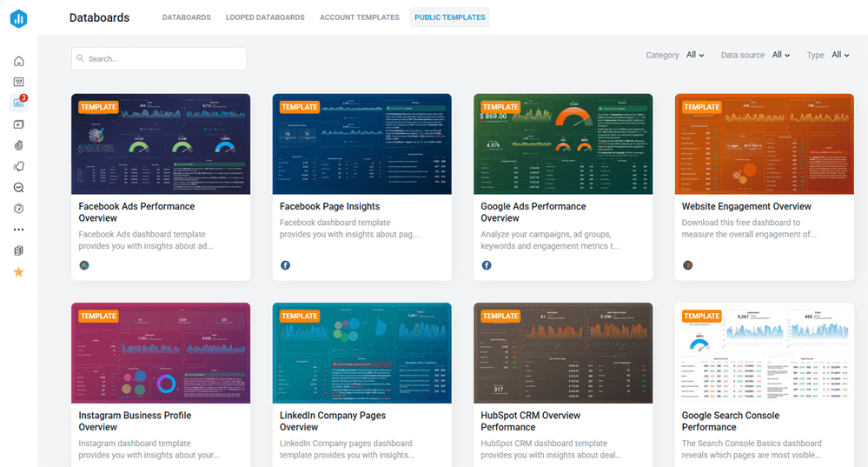Open Facebook Ads Performance Overview title

(136, 212)
